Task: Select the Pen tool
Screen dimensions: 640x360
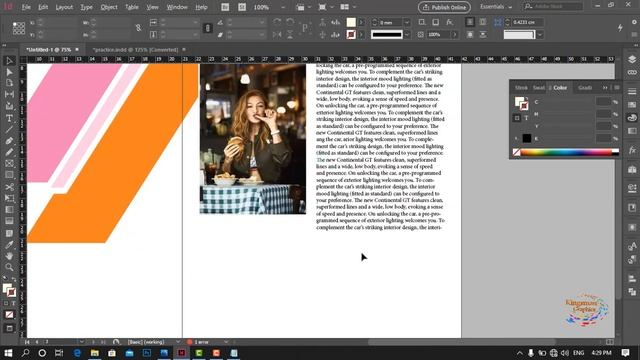Action: 9,141
